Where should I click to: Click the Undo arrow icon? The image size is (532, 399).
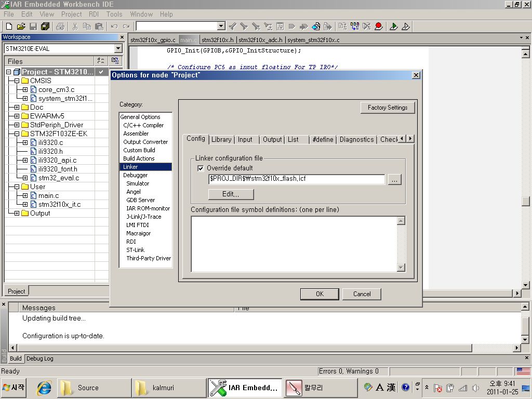114,26
